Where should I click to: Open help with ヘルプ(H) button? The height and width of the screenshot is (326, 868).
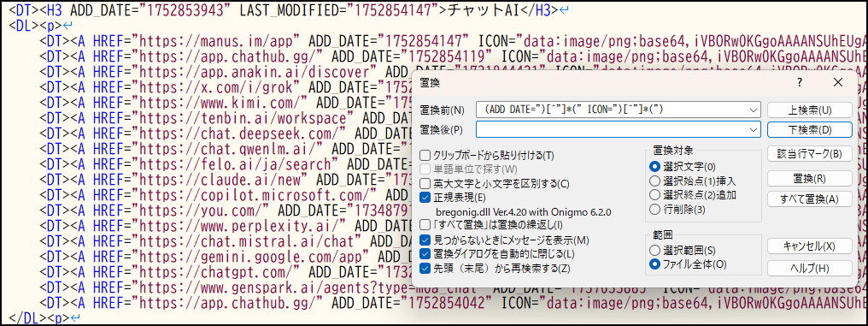pyautogui.click(x=809, y=268)
